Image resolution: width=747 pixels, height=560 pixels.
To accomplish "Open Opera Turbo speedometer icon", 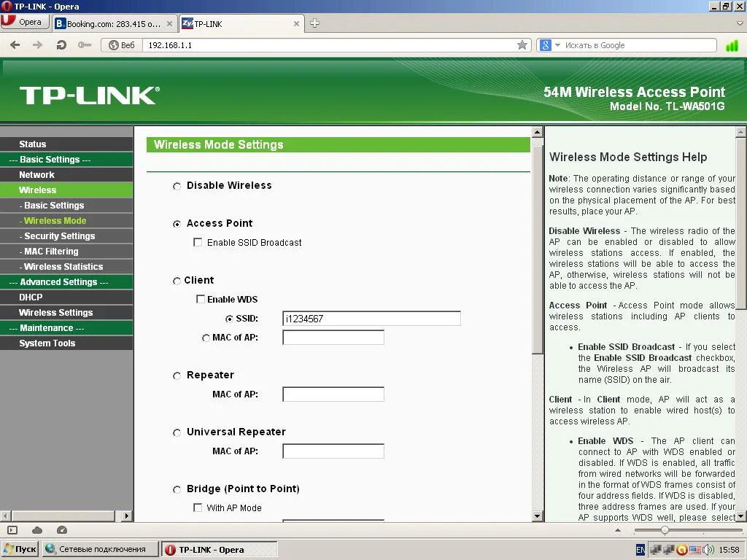I will [62, 530].
